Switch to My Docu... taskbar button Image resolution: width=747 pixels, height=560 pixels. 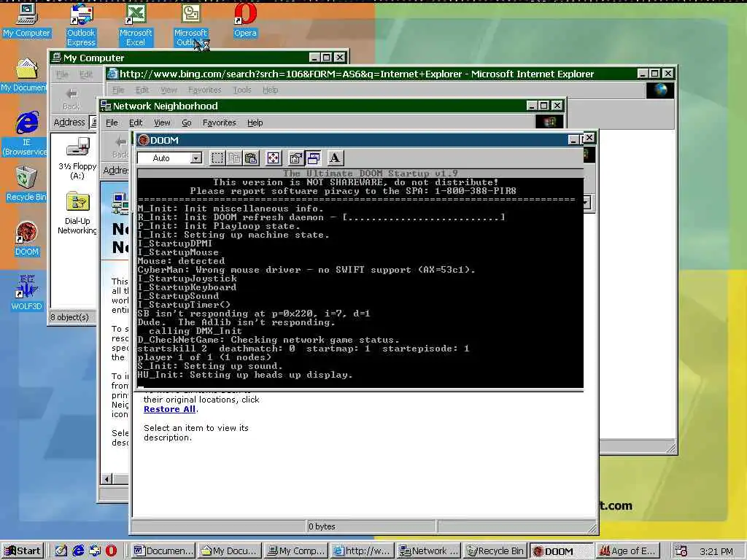(229, 551)
